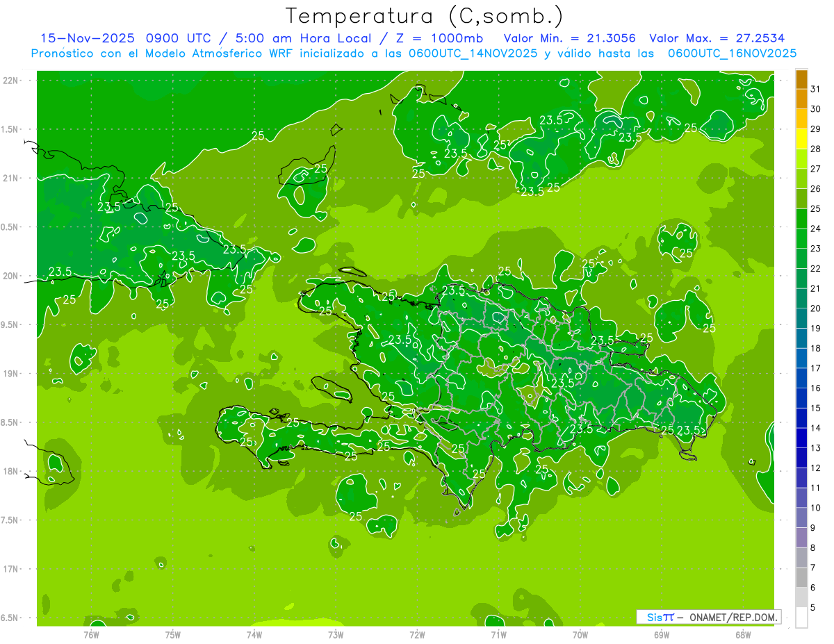834x644 pixels.
Task: Select the 15-Nov-2025 date in the header
Action: click(88, 38)
